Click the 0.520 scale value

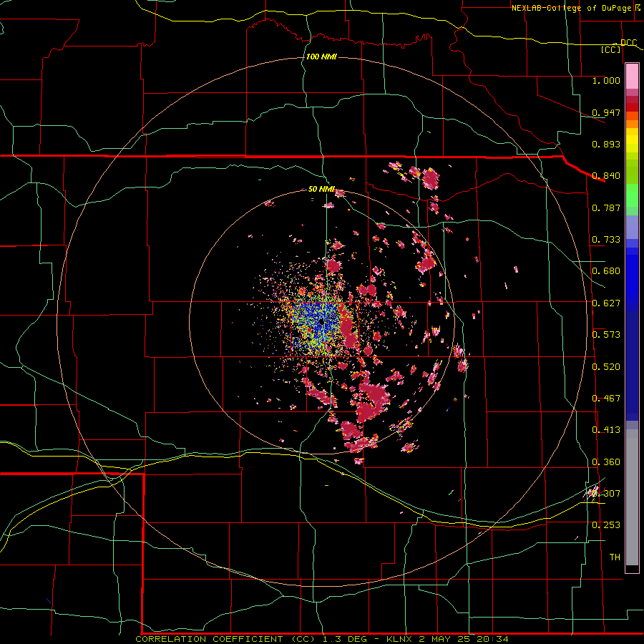[606, 367]
